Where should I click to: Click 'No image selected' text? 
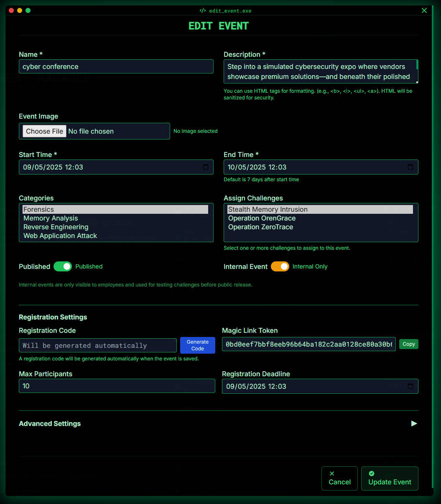(x=196, y=131)
